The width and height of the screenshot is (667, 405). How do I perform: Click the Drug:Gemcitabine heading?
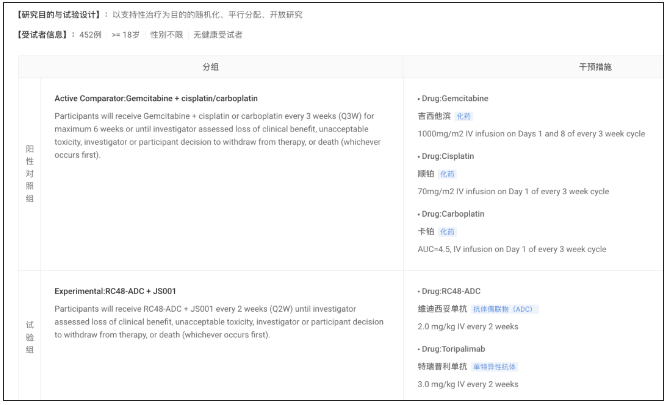(x=453, y=98)
